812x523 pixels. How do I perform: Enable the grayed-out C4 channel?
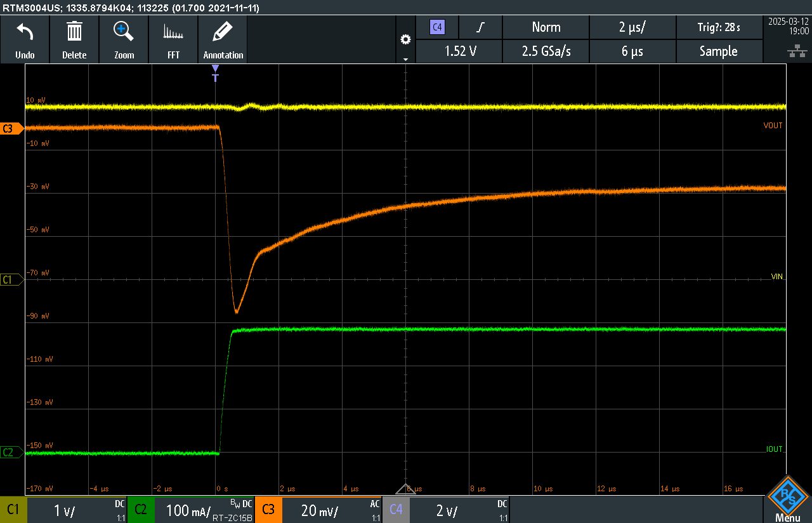396,510
